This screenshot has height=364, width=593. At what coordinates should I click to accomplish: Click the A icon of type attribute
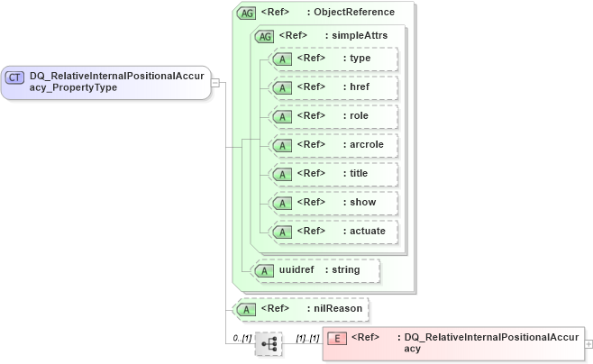(x=282, y=59)
